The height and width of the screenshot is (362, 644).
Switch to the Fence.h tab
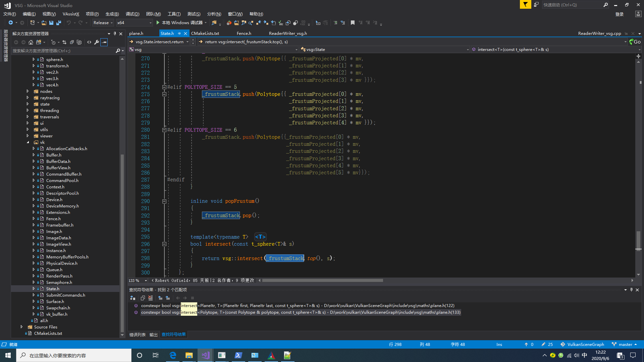click(244, 34)
